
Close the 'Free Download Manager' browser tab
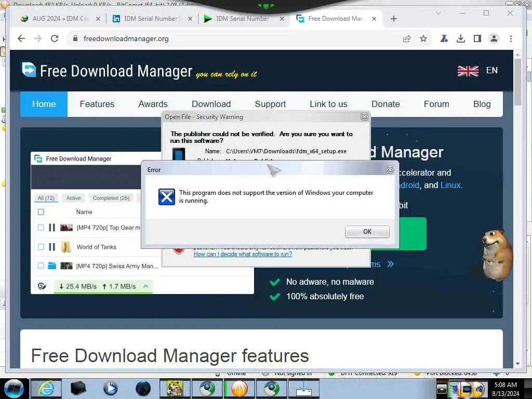click(x=374, y=19)
